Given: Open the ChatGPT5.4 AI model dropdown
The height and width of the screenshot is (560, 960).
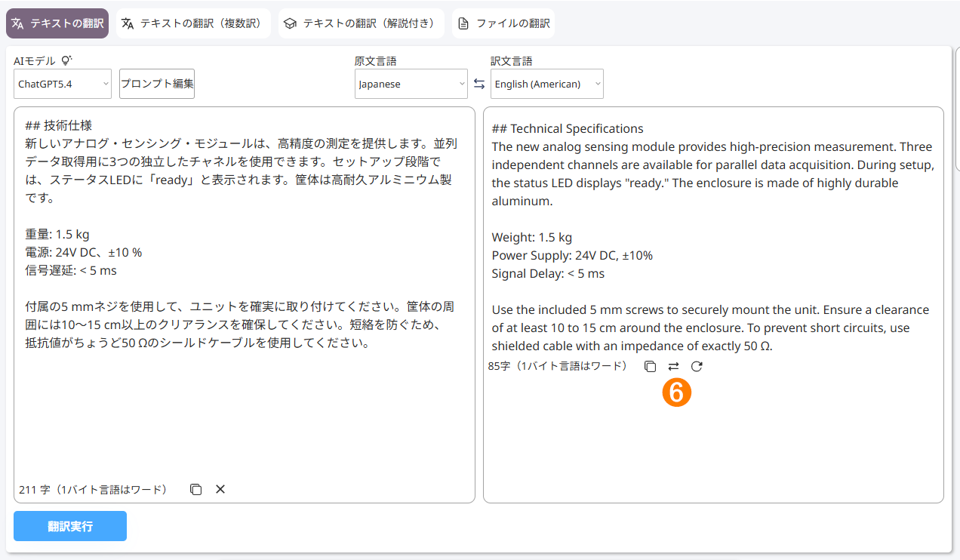Looking at the screenshot, I should pos(63,84).
